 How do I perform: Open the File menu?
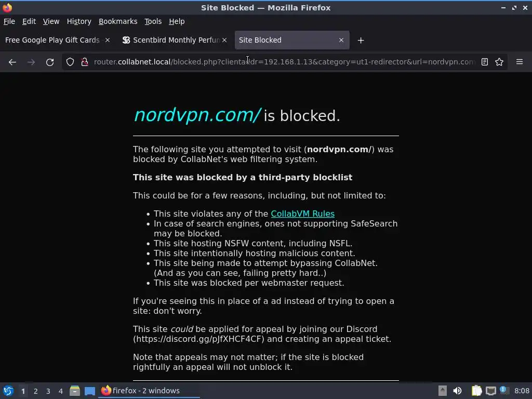(x=9, y=21)
